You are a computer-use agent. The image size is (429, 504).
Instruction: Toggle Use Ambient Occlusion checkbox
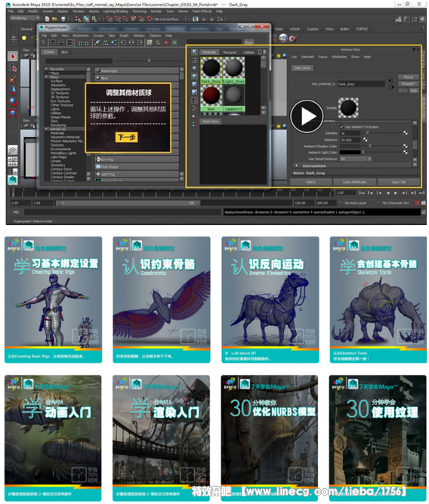coord(341,127)
